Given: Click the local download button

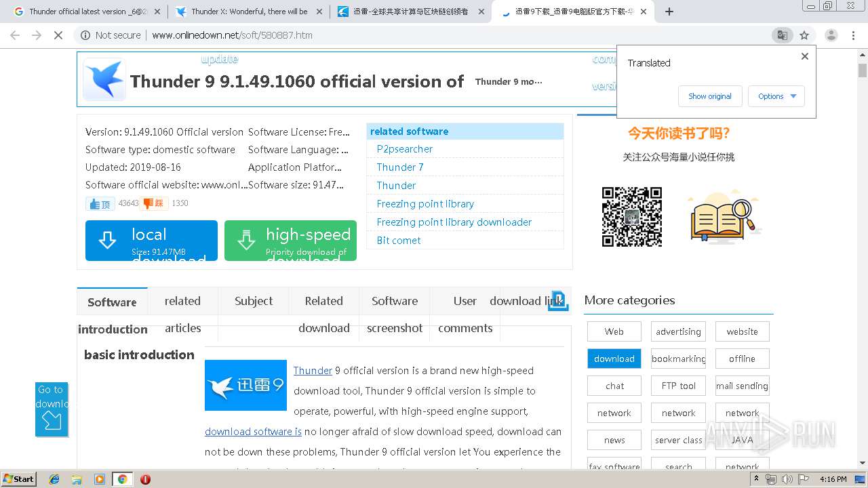Looking at the screenshot, I should [151, 241].
